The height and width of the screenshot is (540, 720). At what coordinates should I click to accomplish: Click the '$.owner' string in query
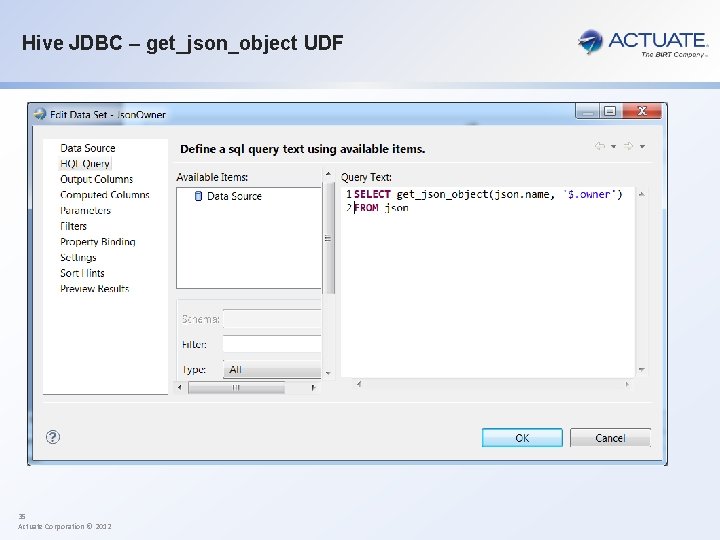[590, 194]
